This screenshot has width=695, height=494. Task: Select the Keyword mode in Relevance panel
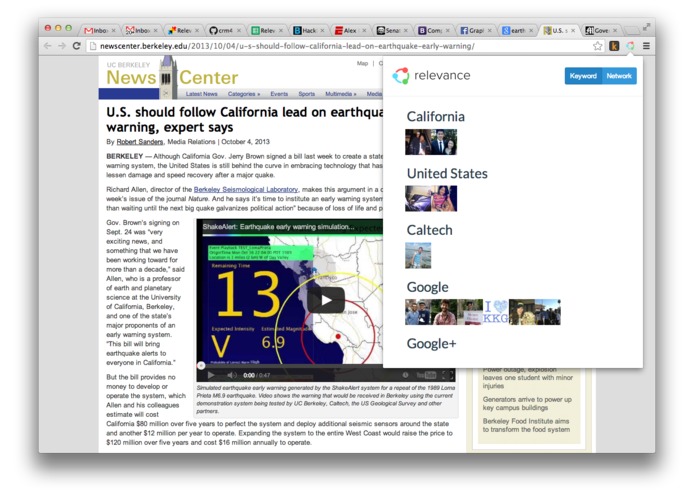pyautogui.click(x=582, y=76)
